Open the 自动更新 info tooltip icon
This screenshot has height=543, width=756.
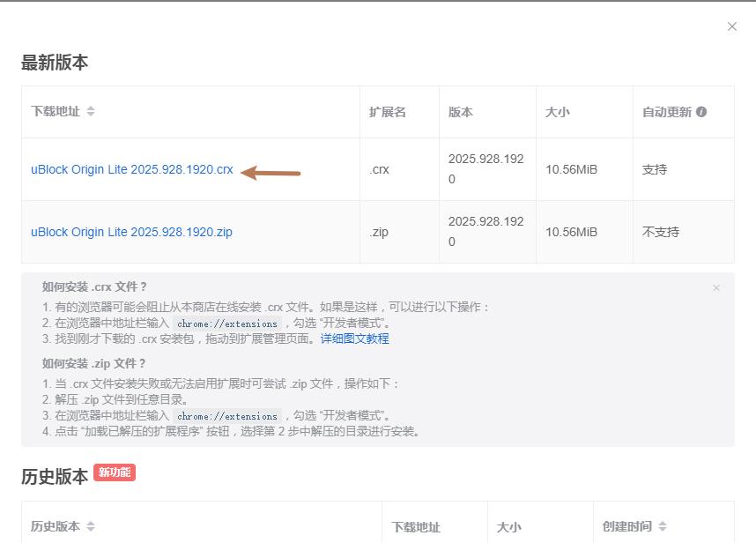pyautogui.click(x=701, y=112)
